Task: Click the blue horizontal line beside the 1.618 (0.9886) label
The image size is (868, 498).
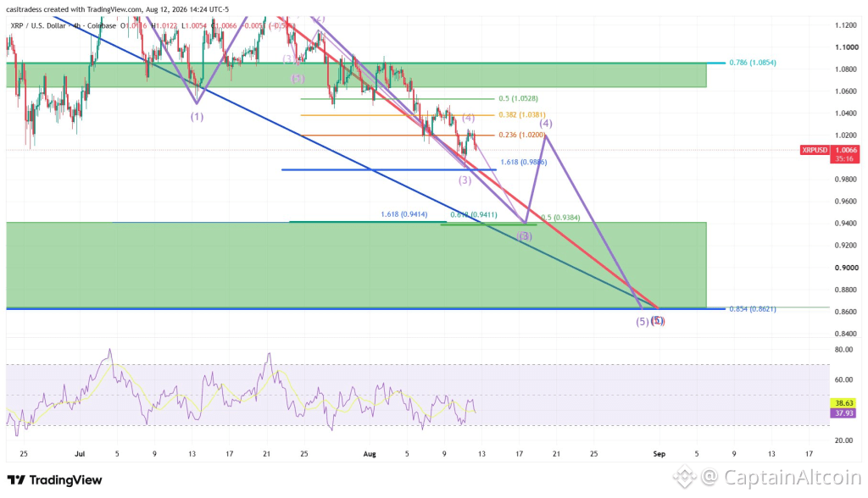Action: [x=388, y=170]
